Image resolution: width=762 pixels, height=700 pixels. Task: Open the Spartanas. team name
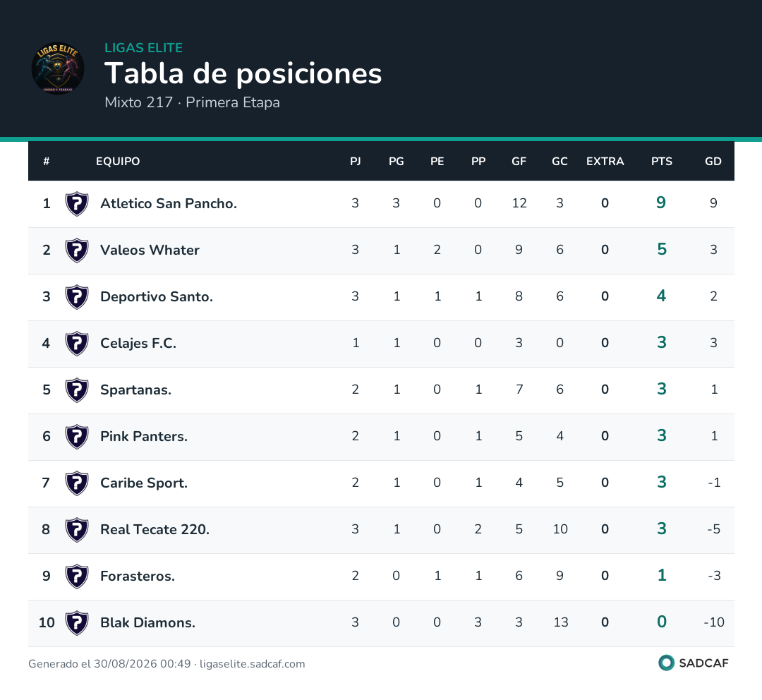[135, 390]
